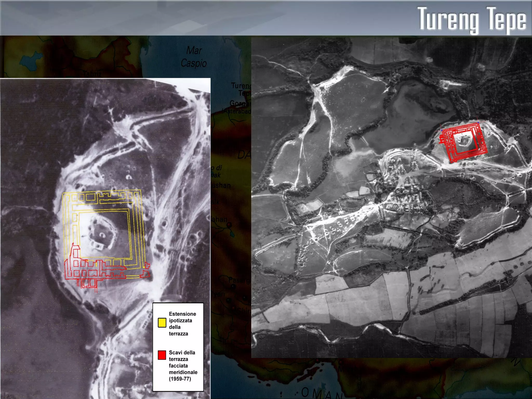
Task: Click the '(1959-77)' date in legend
Action: [x=180, y=379]
